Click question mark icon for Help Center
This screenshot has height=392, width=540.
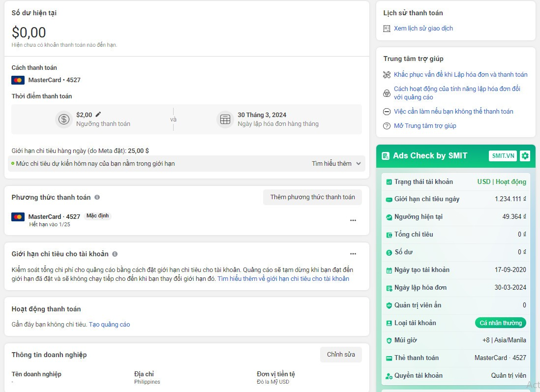coord(387,126)
